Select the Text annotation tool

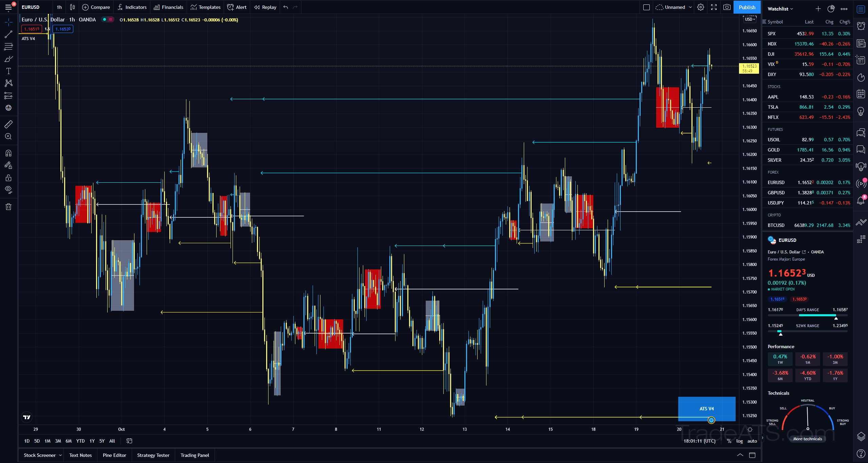(x=8, y=71)
